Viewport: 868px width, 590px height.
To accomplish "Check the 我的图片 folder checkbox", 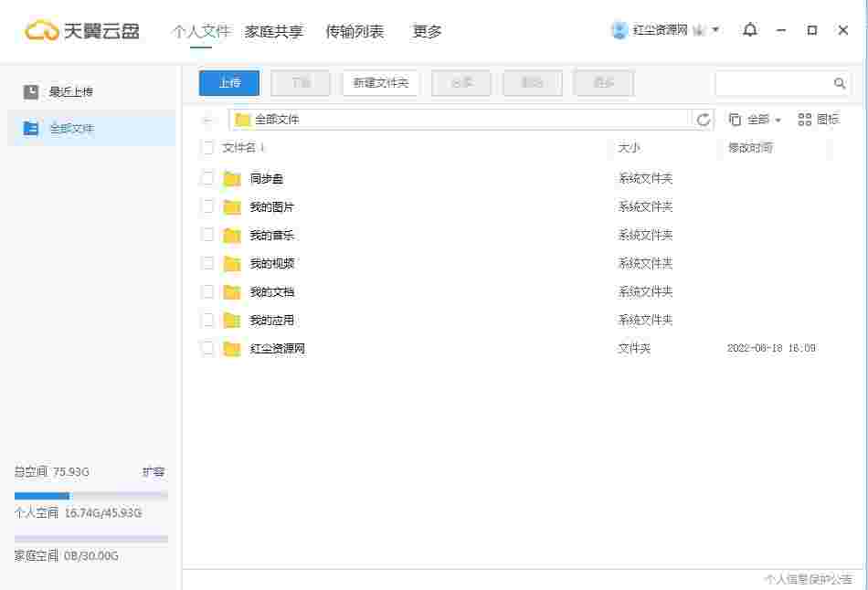I will point(207,206).
